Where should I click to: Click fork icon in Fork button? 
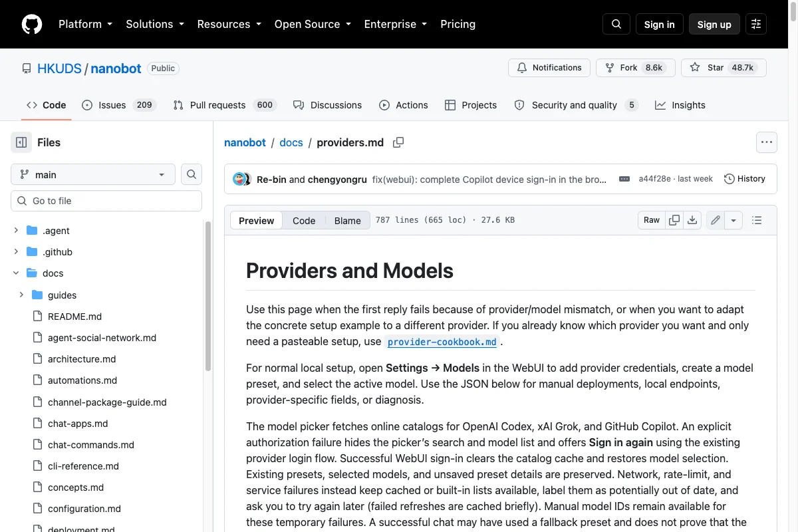pyautogui.click(x=610, y=68)
